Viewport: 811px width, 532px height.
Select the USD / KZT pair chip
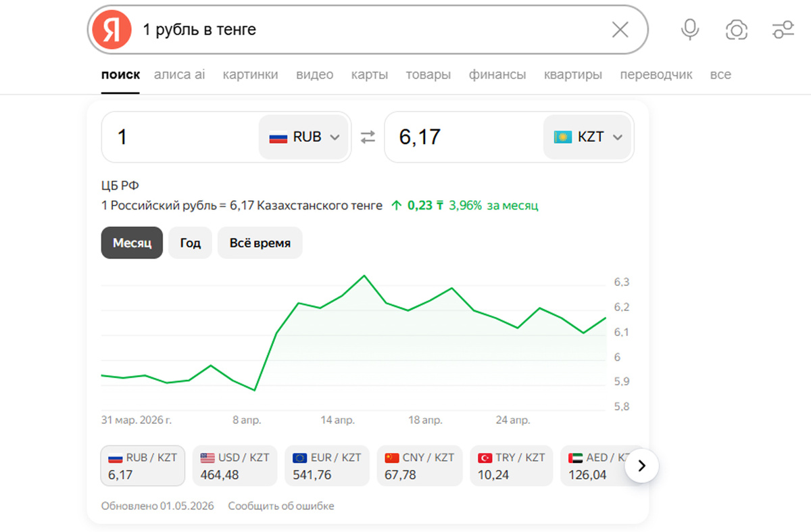tap(235, 466)
